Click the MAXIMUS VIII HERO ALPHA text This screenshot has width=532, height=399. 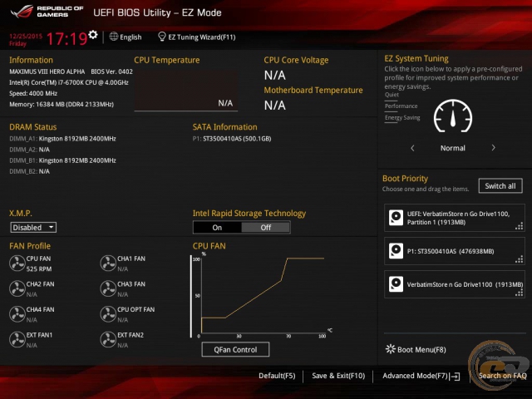coord(47,71)
